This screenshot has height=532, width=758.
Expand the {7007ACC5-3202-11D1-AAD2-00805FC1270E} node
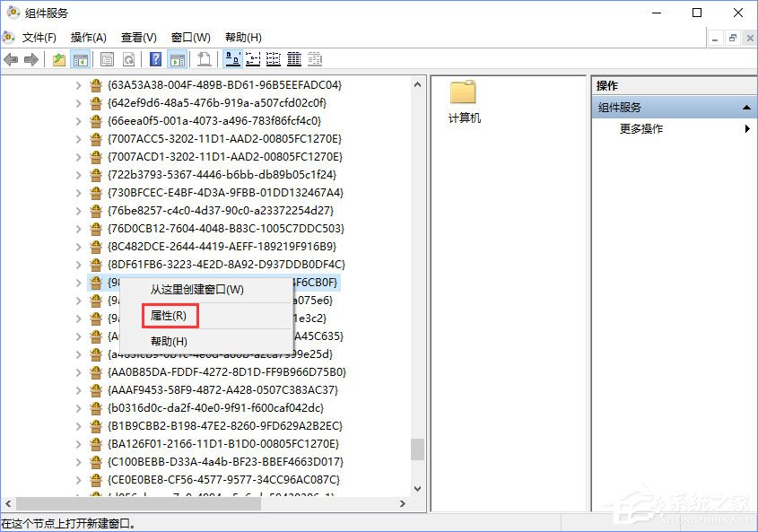click(x=79, y=139)
